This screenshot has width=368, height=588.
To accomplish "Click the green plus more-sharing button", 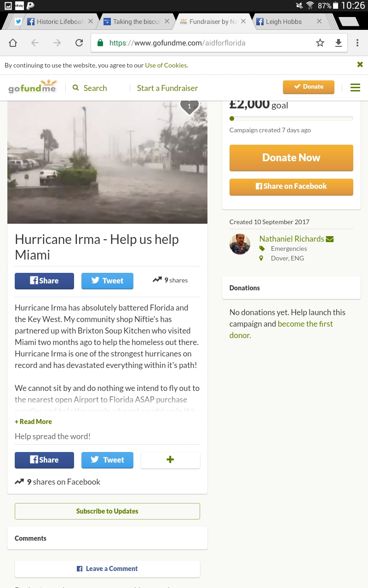I will point(170,460).
